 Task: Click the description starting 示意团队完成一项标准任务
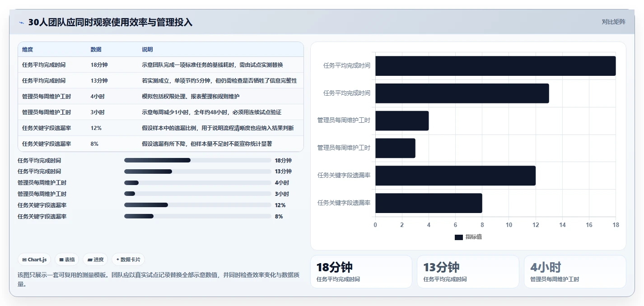point(212,65)
